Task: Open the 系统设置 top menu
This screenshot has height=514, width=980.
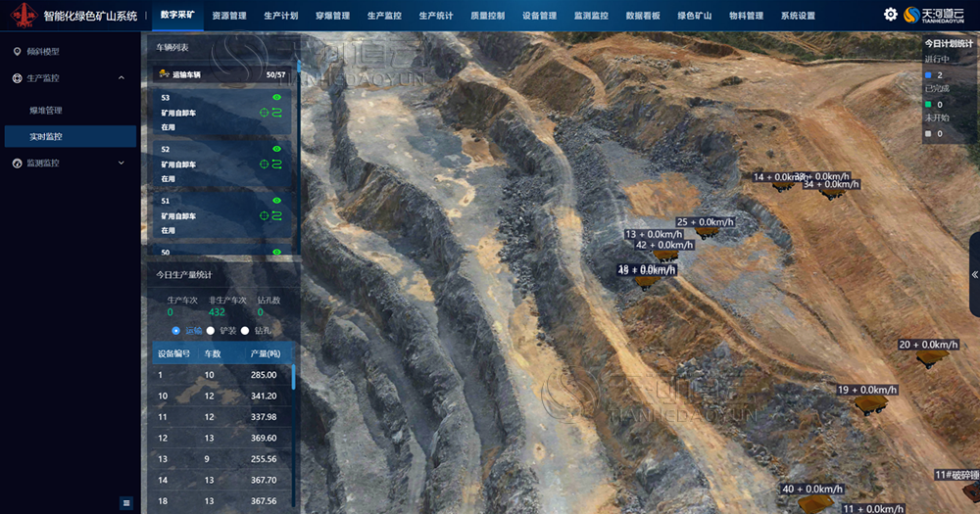Action: 798,16
